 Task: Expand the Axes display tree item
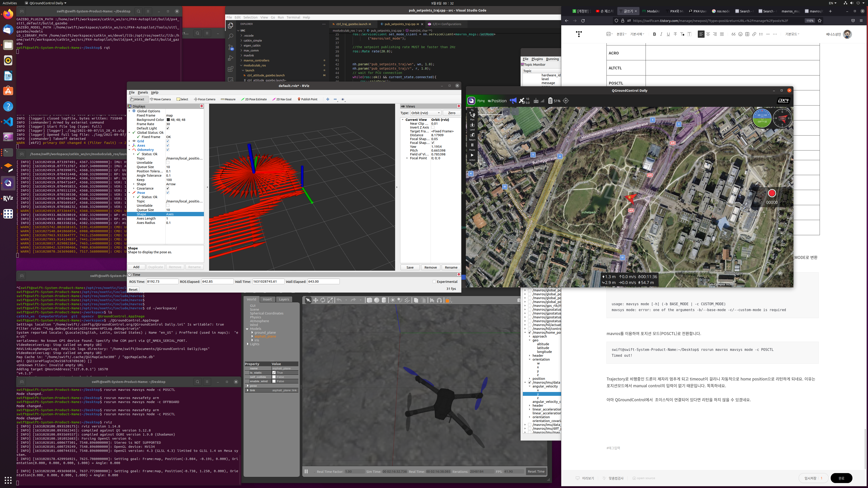(x=129, y=145)
